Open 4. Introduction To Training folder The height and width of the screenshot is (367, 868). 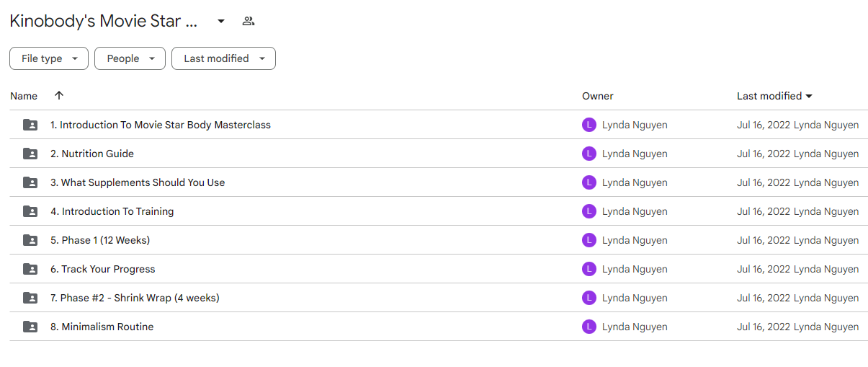112,211
